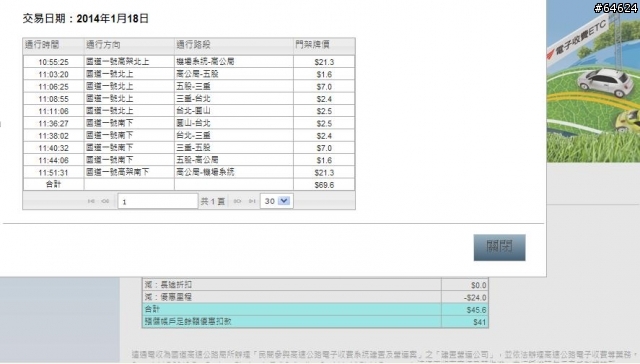
Task: Click the 通行路段 column header
Action: (x=234, y=45)
